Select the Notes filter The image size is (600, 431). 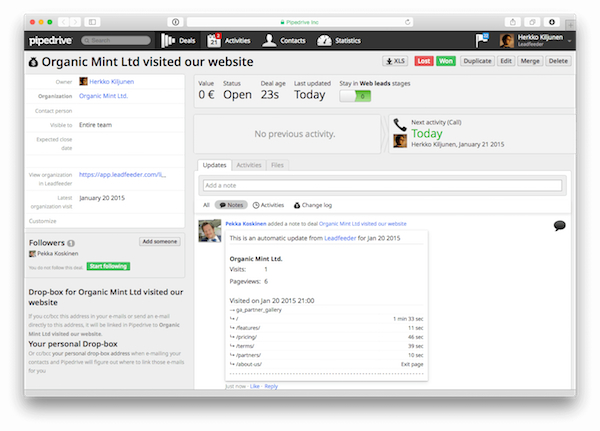pyautogui.click(x=231, y=205)
